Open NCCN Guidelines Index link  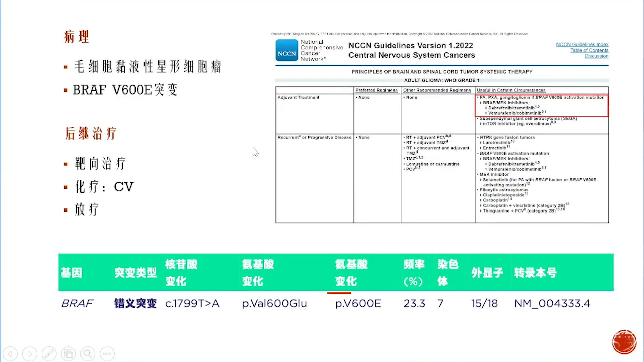(x=582, y=44)
